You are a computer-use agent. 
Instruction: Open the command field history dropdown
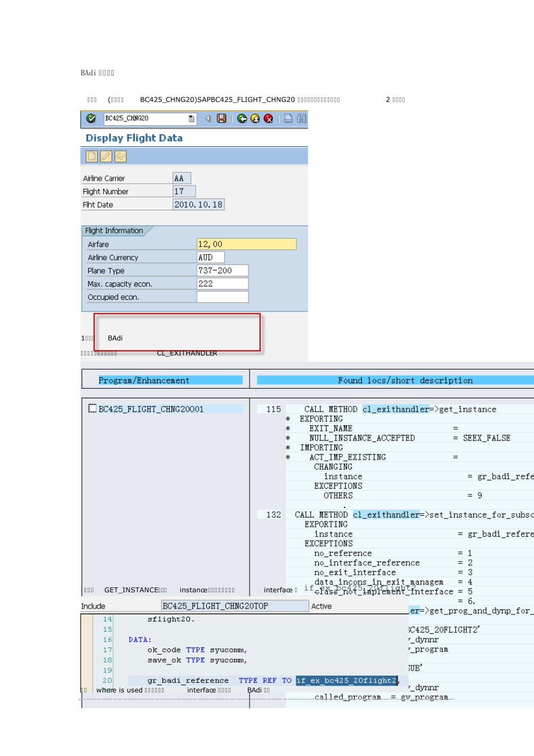[191, 119]
